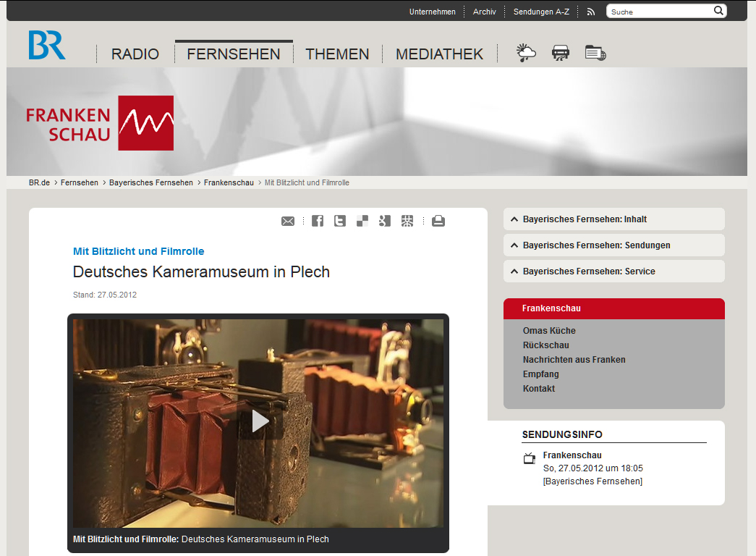Image resolution: width=756 pixels, height=556 pixels.
Task: Go to MEDIATHEK in the main menu
Action: 439,54
